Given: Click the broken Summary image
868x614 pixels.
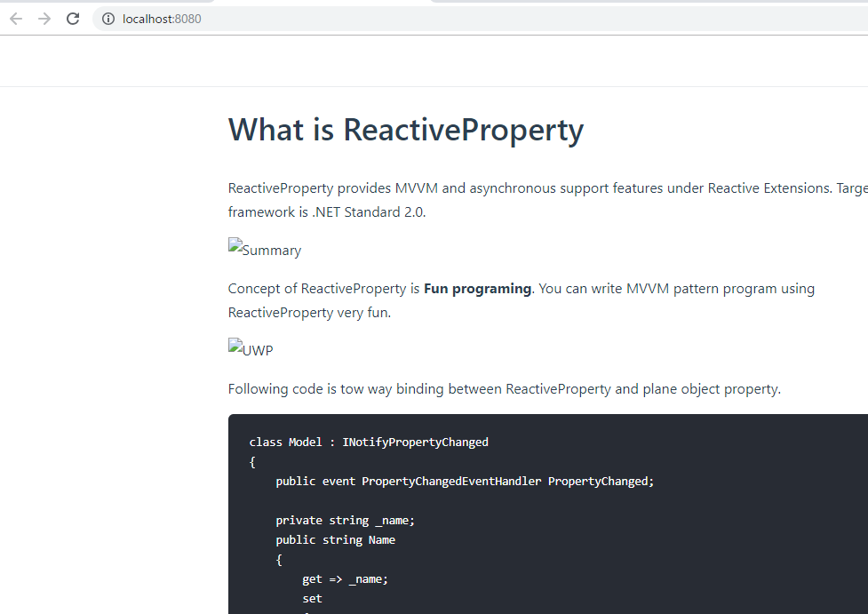Looking at the screenshot, I should pyautogui.click(x=265, y=249).
